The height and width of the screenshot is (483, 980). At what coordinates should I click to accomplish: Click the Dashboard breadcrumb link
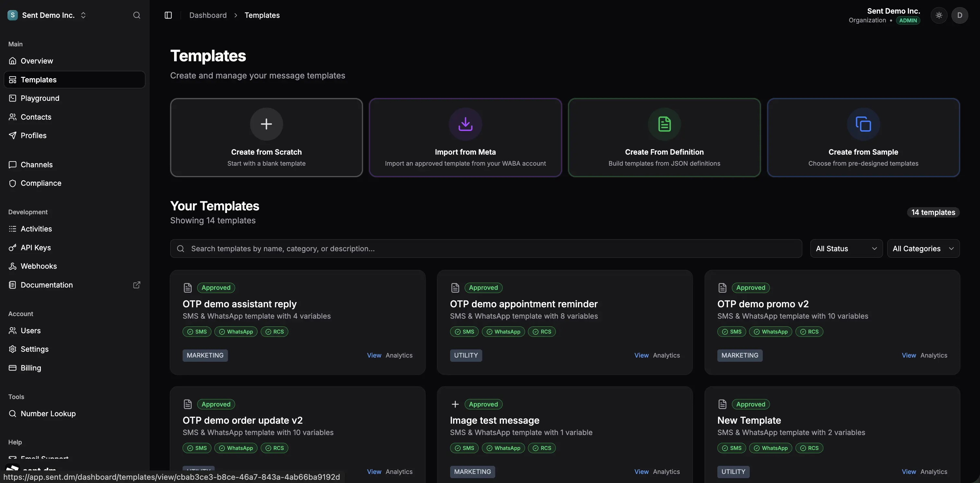208,15
